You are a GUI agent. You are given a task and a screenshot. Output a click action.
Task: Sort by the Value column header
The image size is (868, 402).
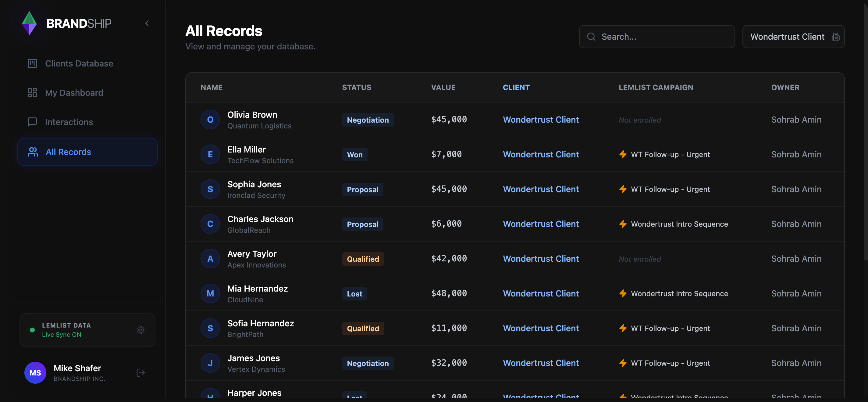pos(443,87)
